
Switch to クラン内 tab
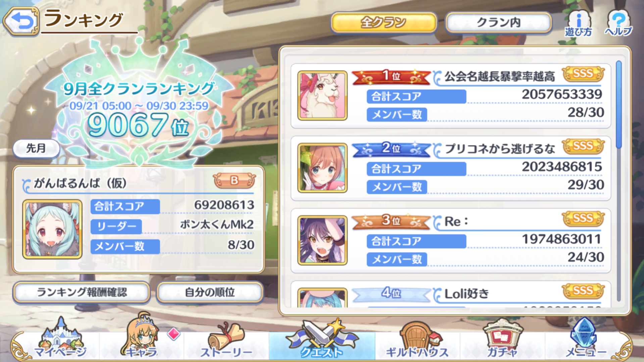tap(498, 22)
